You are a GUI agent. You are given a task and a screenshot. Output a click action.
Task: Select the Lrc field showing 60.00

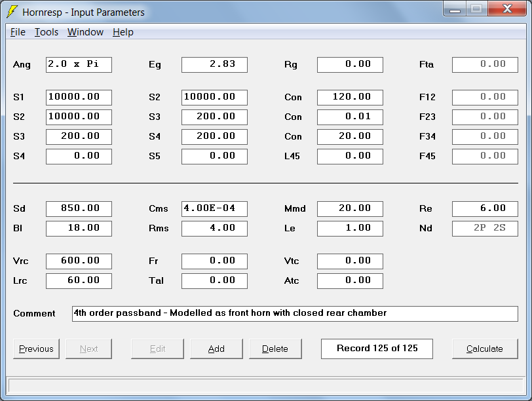coord(79,281)
